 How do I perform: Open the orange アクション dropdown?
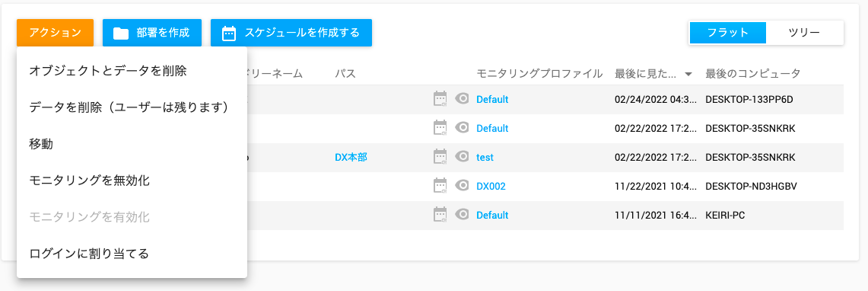click(x=55, y=33)
